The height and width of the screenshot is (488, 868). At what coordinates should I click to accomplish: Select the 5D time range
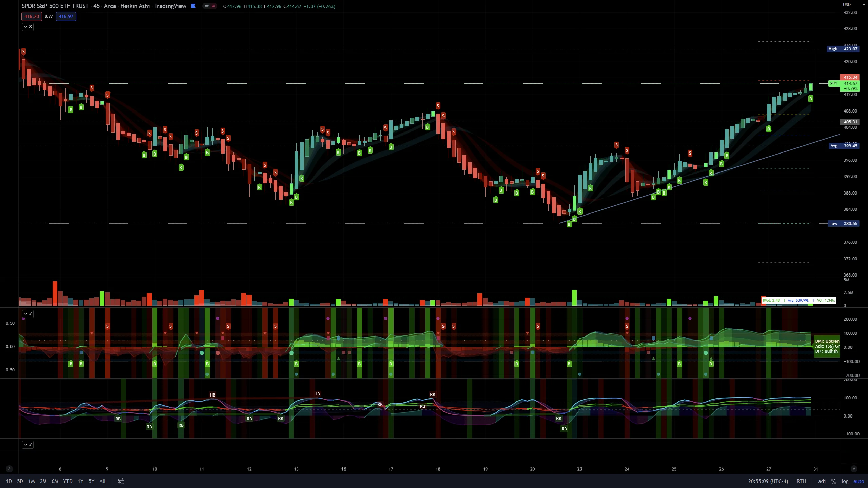click(x=20, y=481)
